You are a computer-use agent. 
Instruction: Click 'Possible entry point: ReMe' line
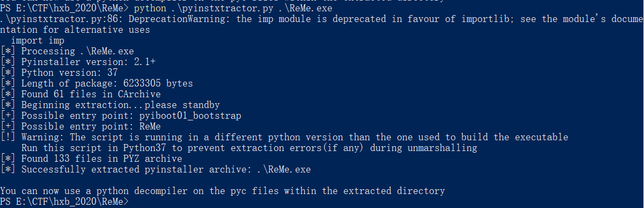tap(81, 126)
